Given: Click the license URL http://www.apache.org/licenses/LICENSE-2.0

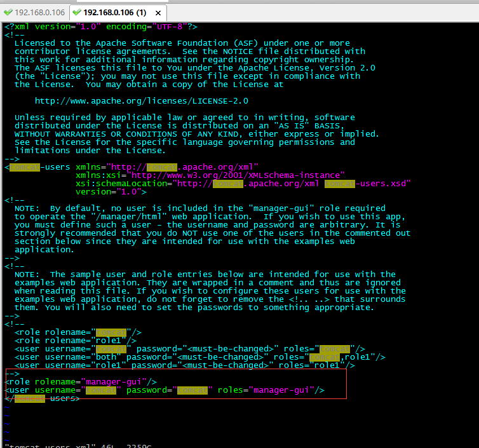Looking at the screenshot, I should (x=142, y=101).
